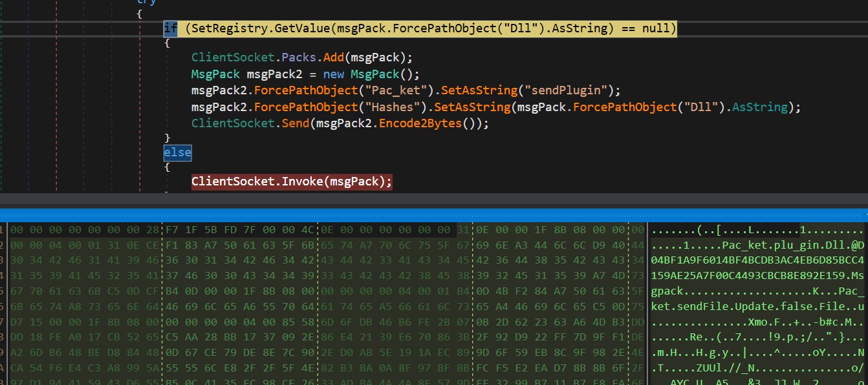
Task: Click "ClientSocket" on the Invoke line
Action: tap(233, 182)
